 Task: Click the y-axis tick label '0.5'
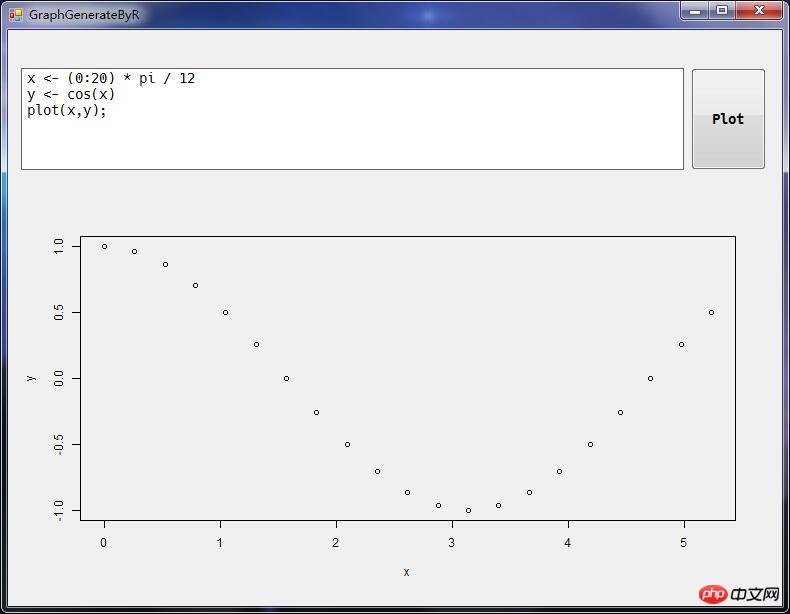click(58, 312)
